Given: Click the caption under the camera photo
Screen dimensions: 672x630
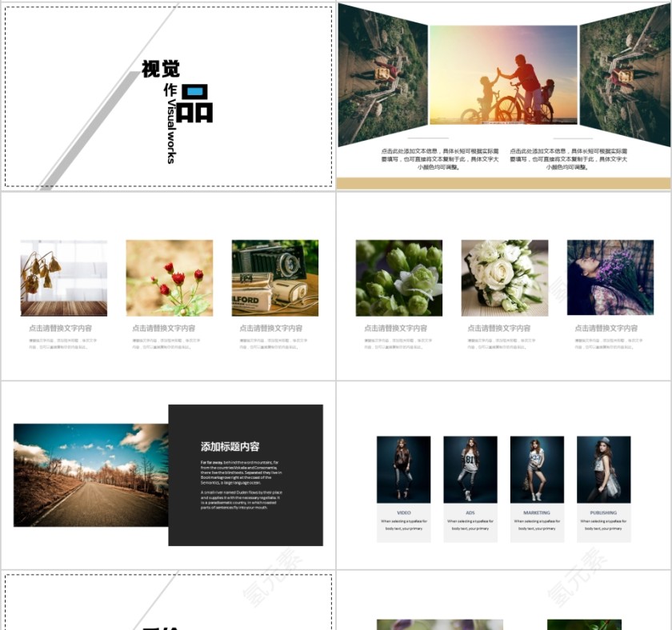Looking at the screenshot, I should (x=270, y=328).
